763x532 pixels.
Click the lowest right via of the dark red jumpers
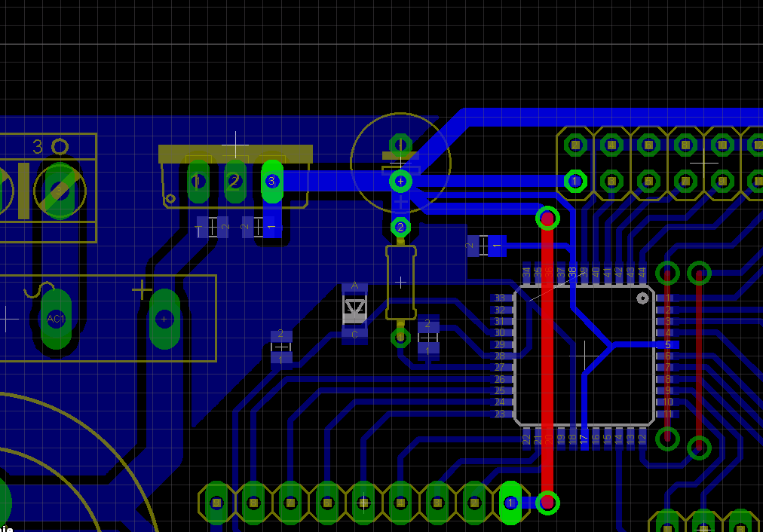[x=699, y=448]
